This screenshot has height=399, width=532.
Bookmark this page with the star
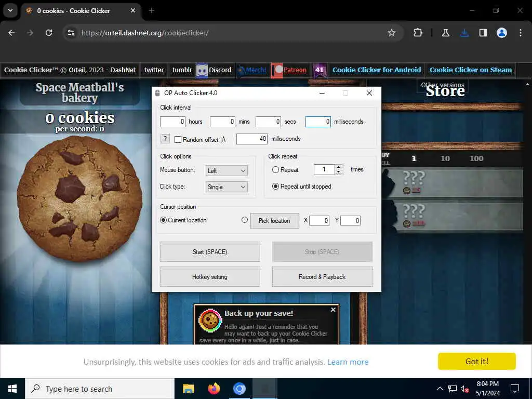coord(392,33)
